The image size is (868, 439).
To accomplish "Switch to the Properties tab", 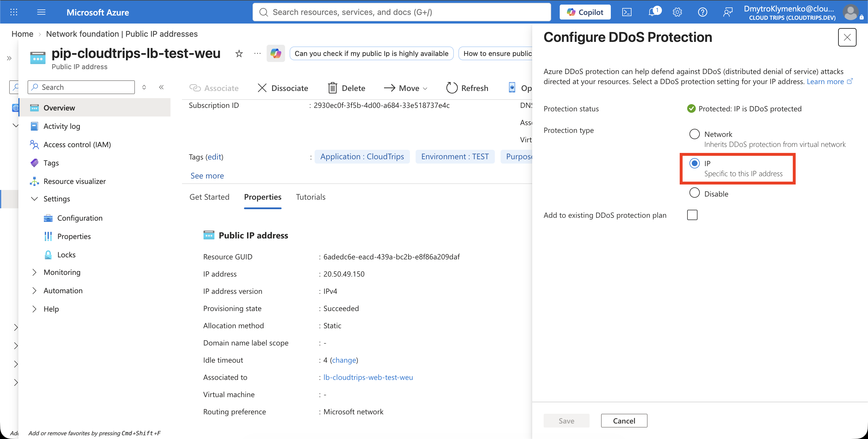I will (262, 197).
